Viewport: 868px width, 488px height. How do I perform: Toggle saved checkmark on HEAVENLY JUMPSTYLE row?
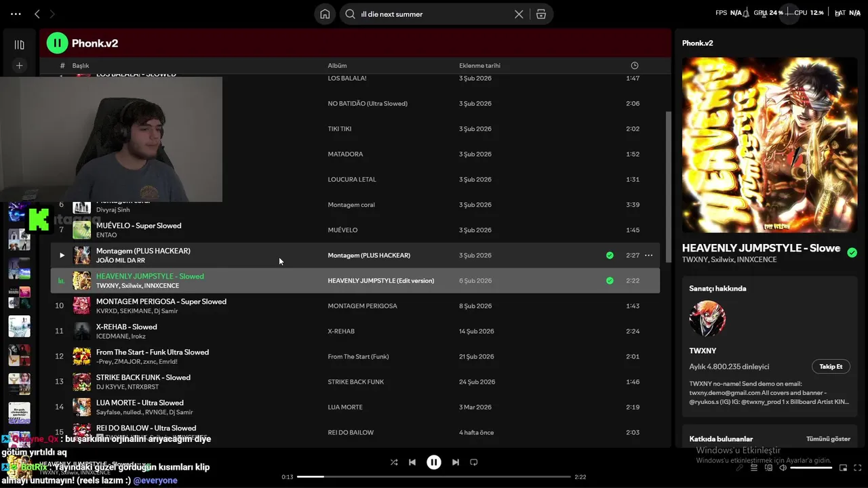click(610, 281)
